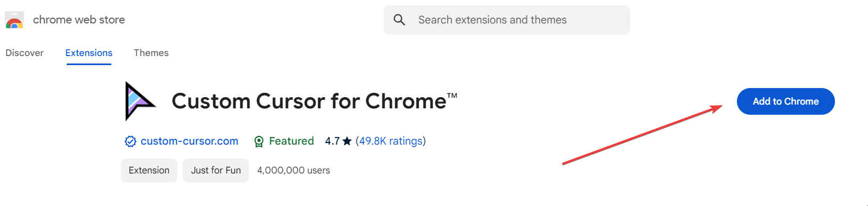Screen dimensions: 868x206
Task: Click the Extension category chip
Action: point(149,170)
